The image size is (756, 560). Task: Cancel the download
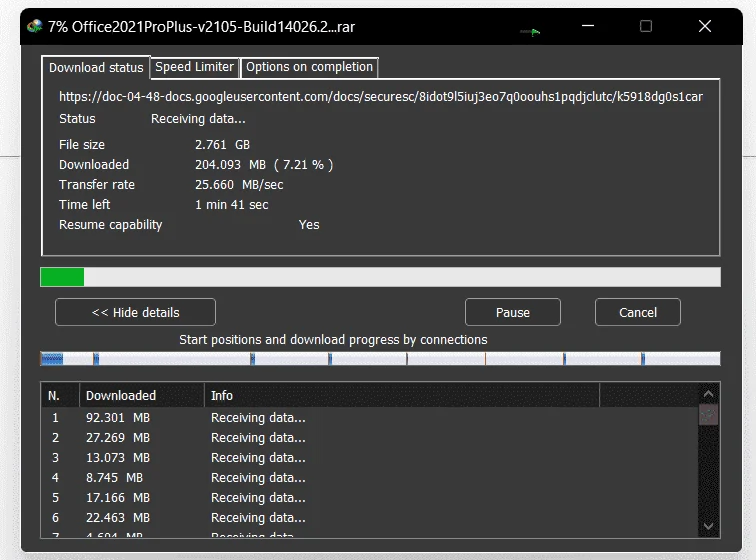click(x=637, y=313)
